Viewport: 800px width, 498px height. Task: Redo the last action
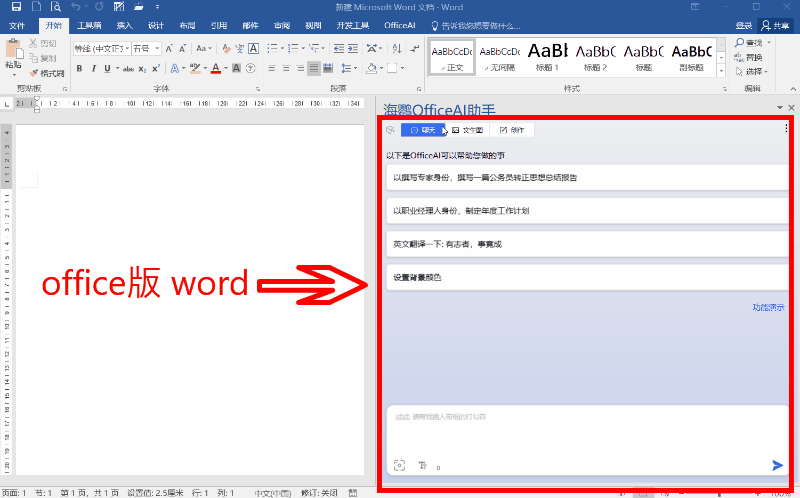point(99,7)
